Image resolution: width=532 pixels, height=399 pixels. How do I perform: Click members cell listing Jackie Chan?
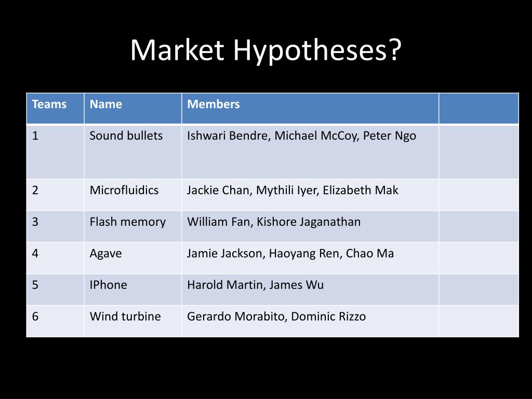pyautogui.click(x=310, y=195)
